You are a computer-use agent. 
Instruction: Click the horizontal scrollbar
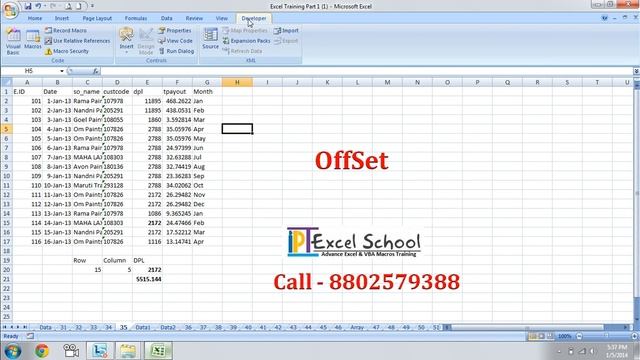point(527,327)
